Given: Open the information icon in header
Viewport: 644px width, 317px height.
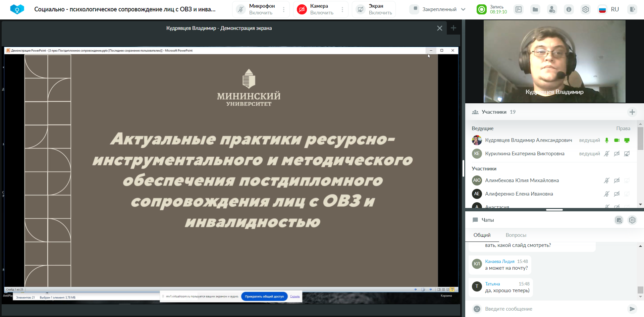Looking at the screenshot, I should (569, 9).
